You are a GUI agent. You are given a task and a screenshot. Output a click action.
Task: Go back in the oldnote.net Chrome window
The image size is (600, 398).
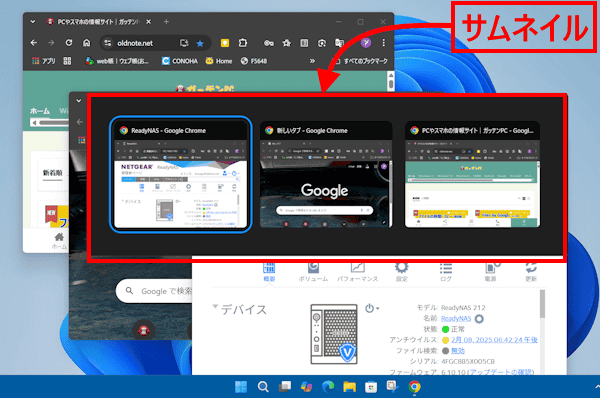[x=34, y=43]
